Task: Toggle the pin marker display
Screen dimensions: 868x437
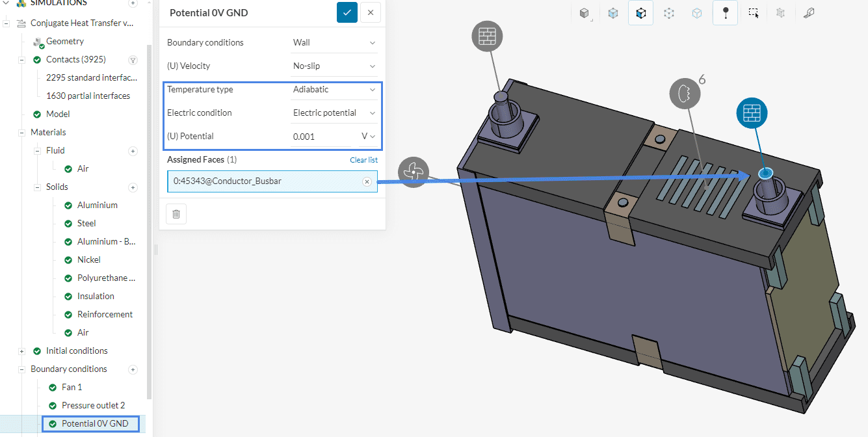Action: tap(725, 12)
